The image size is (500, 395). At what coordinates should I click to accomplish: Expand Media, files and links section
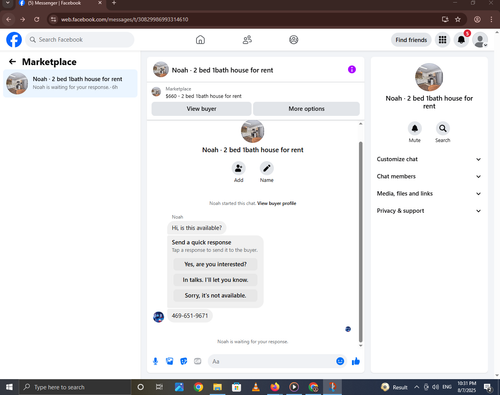429,194
